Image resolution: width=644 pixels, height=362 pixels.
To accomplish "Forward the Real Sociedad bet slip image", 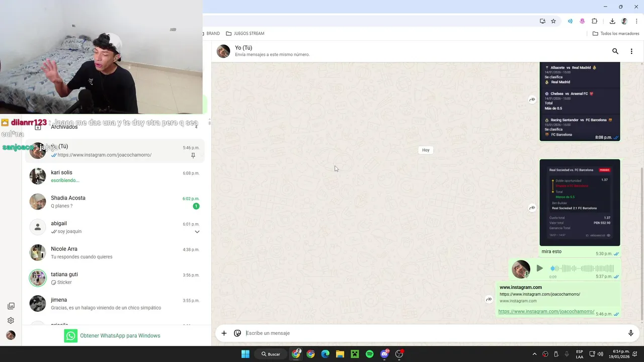I will [x=532, y=208].
